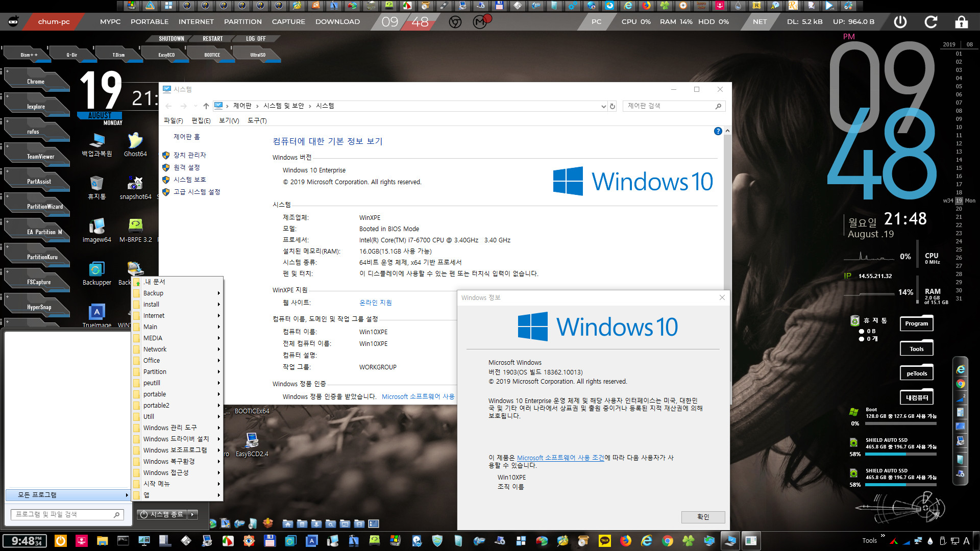Click the power icon in the top bar
980x551 pixels.
pos(900,22)
